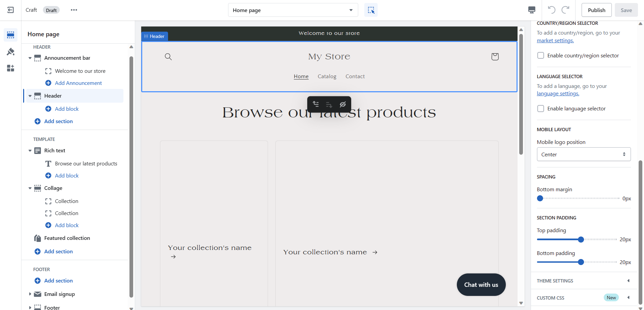Click the Top padding slider handle
644x310 pixels.
click(581, 239)
